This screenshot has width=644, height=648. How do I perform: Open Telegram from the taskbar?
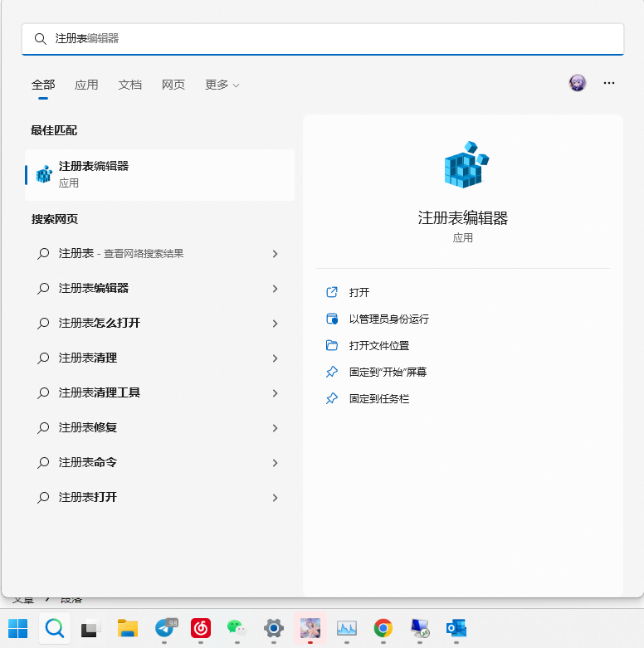coord(164,628)
